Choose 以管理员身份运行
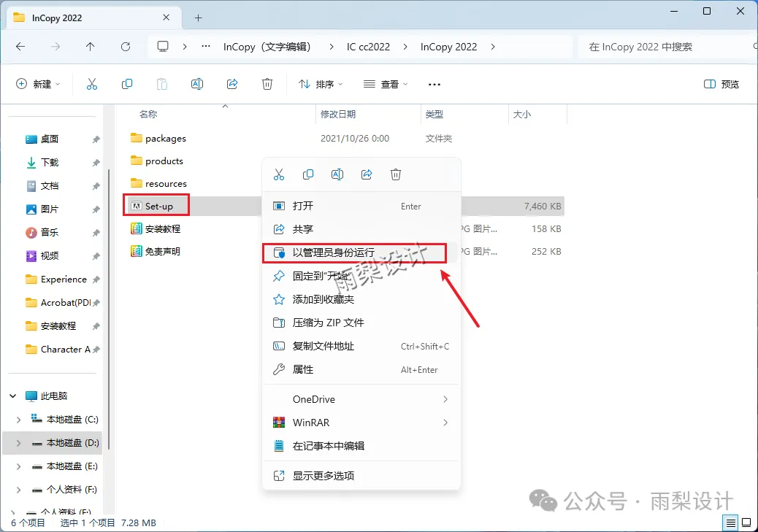758x532 pixels. pos(361,252)
